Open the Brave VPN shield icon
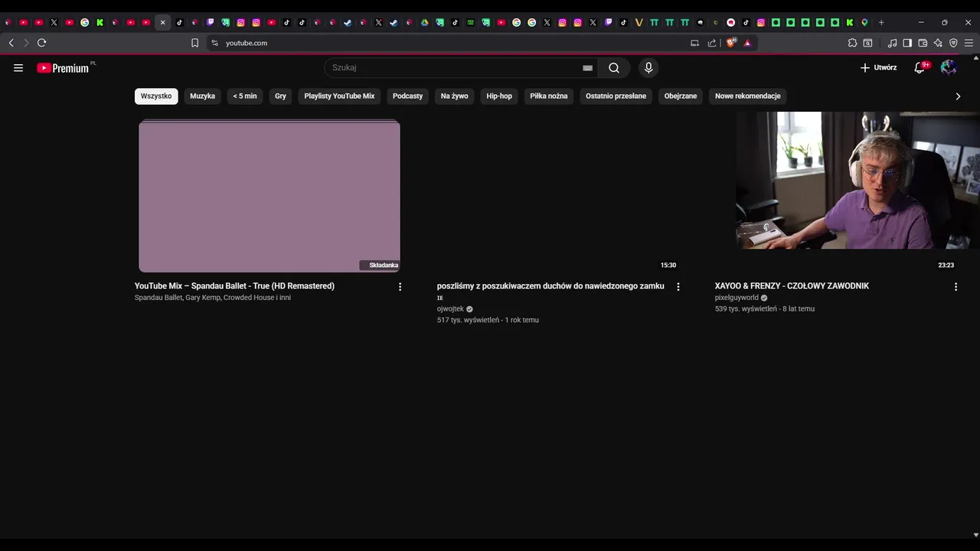Screen dimensions: 980x551 click(953, 43)
